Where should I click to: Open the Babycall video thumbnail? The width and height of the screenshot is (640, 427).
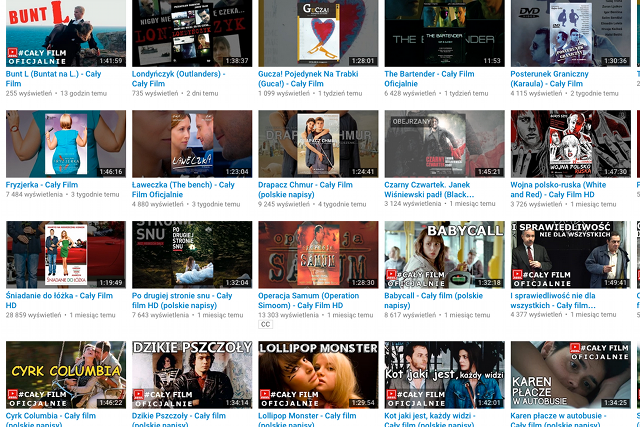point(444,255)
